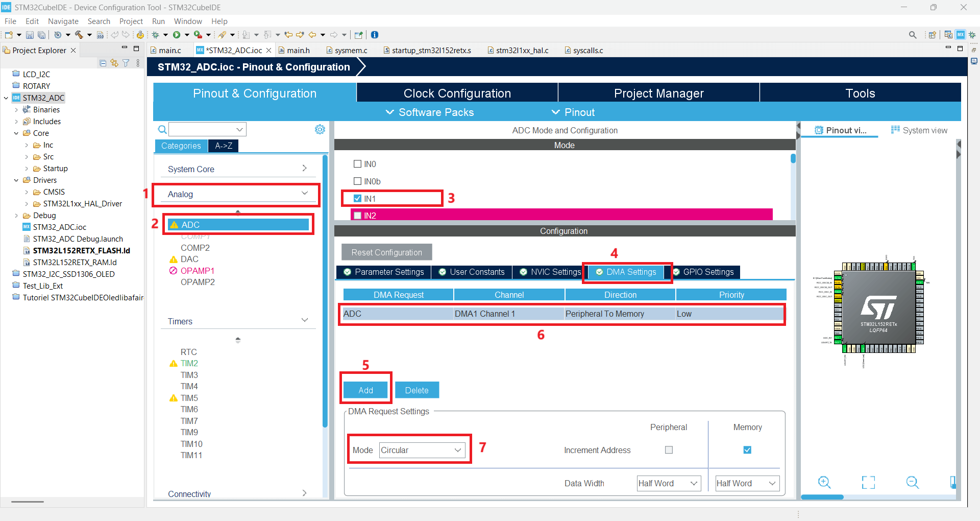Open the Project menu

pyautogui.click(x=131, y=21)
